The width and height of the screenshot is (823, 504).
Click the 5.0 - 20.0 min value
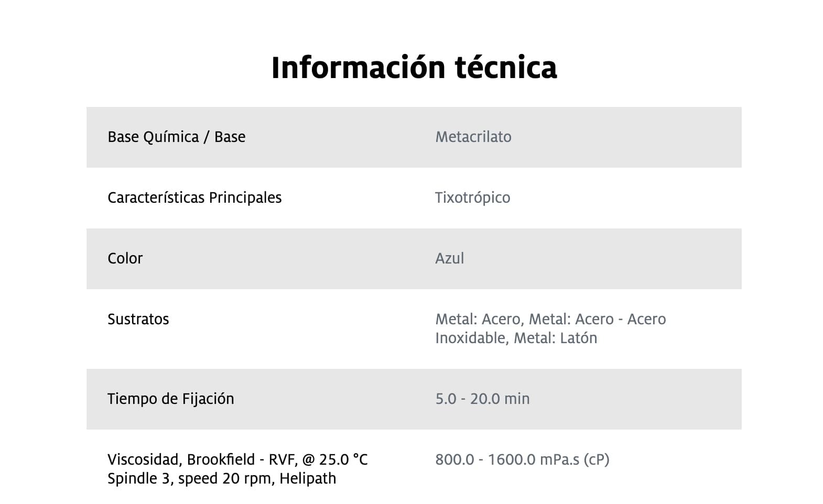[x=482, y=399]
